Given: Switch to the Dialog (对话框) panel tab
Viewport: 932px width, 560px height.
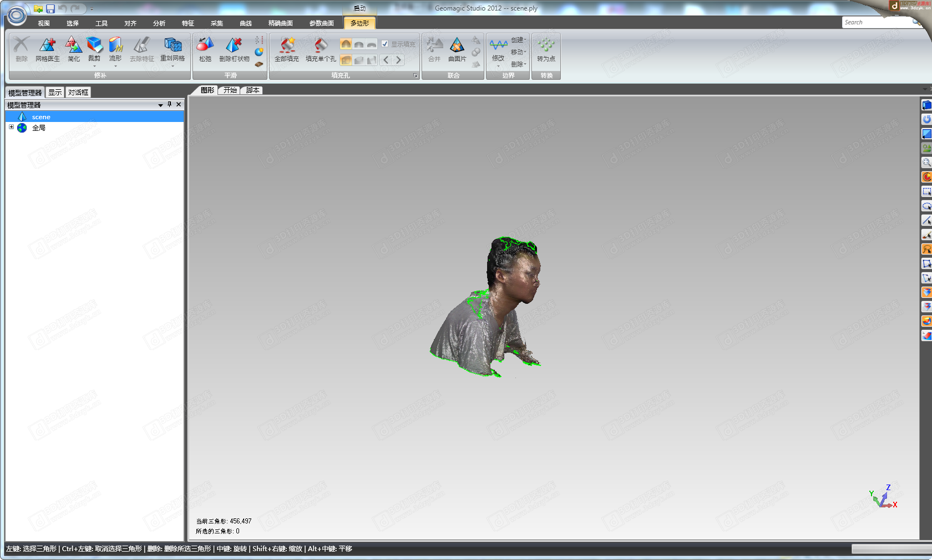Looking at the screenshot, I should point(78,93).
